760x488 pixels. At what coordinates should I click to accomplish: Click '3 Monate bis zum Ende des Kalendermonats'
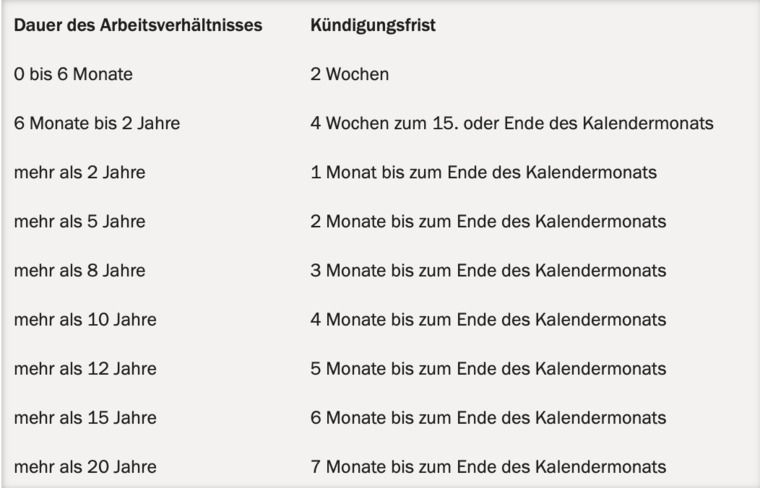(488, 270)
